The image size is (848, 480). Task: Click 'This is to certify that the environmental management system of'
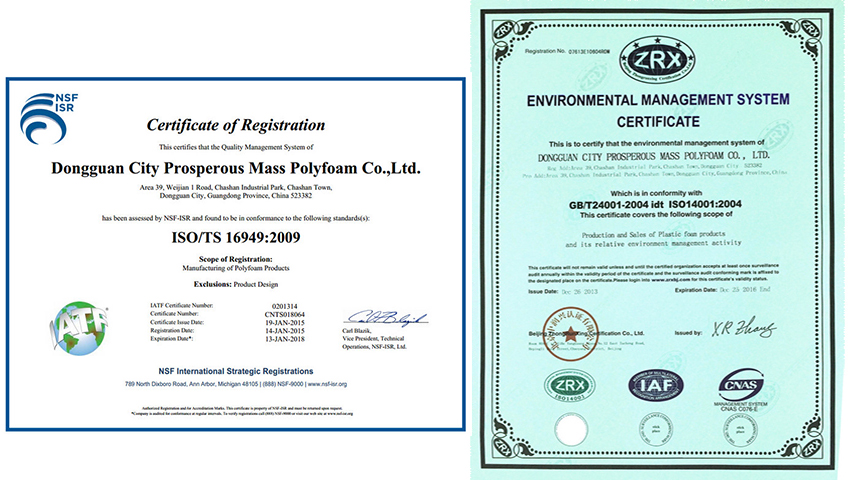coord(657,143)
